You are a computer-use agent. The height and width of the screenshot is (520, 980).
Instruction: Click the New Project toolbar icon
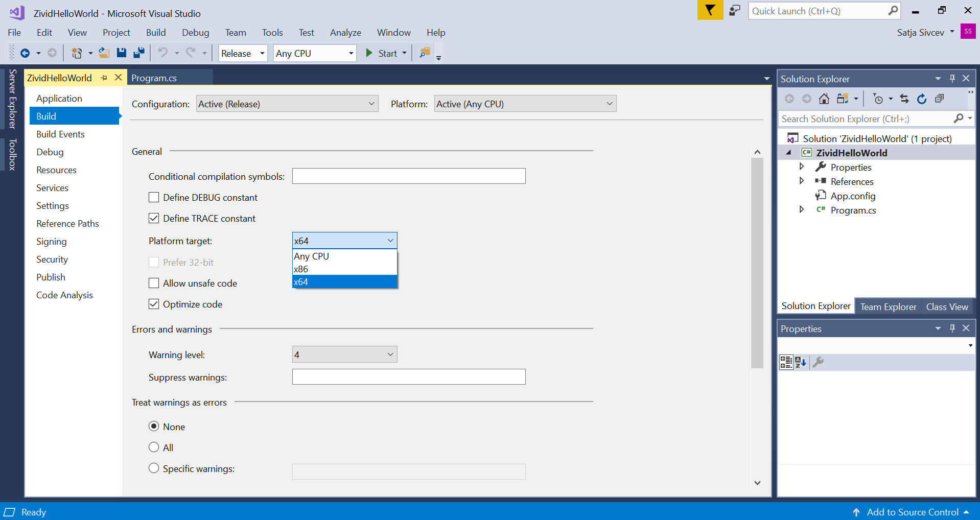[x=77, y=53]
